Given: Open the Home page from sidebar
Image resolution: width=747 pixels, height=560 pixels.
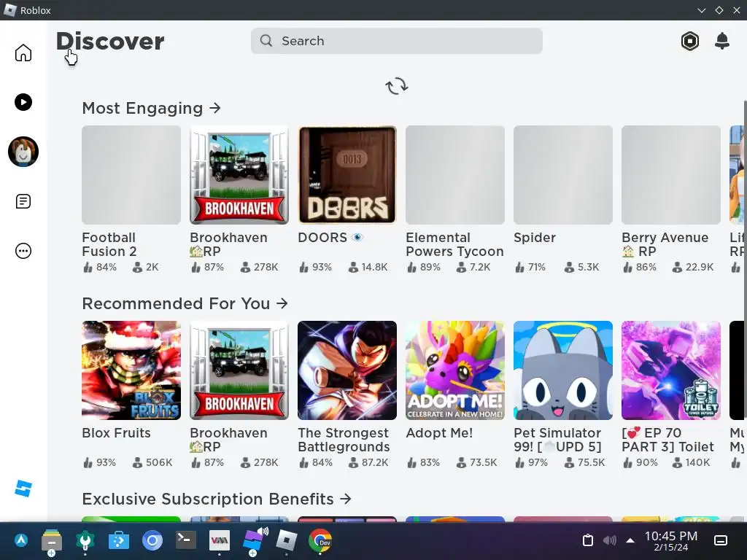Looking at the screenshot, I should click(23, 52).
